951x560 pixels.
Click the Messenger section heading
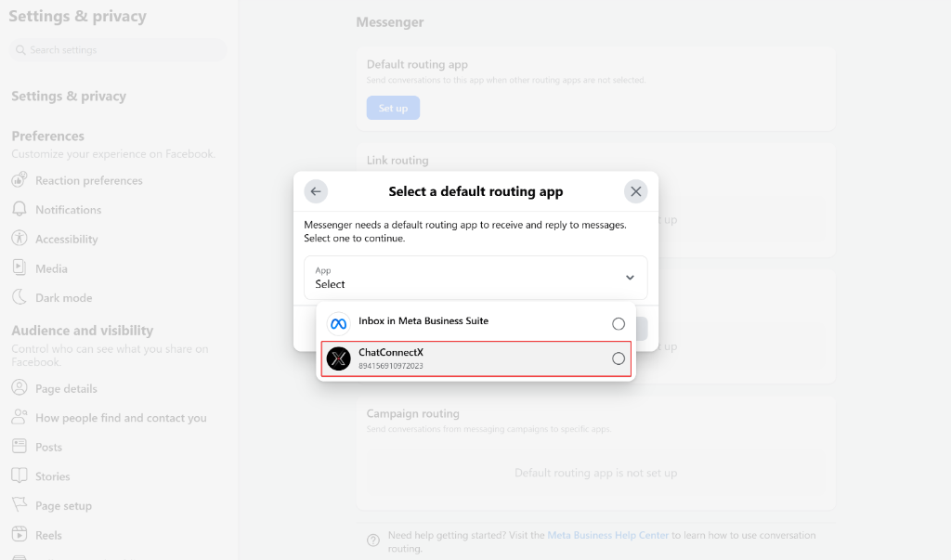[x=389, y=22]
